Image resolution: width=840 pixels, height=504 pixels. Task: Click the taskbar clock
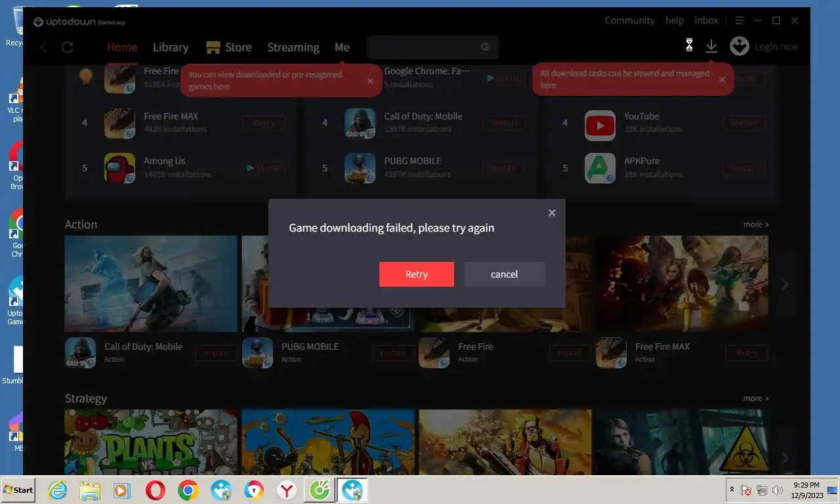click(806, 490)
